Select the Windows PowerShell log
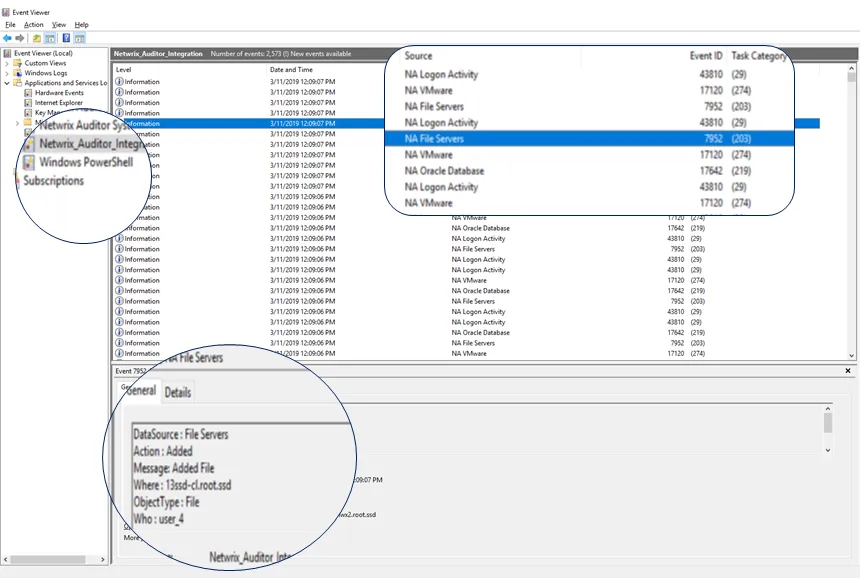The image size is (860, 578). pos(86,162)
